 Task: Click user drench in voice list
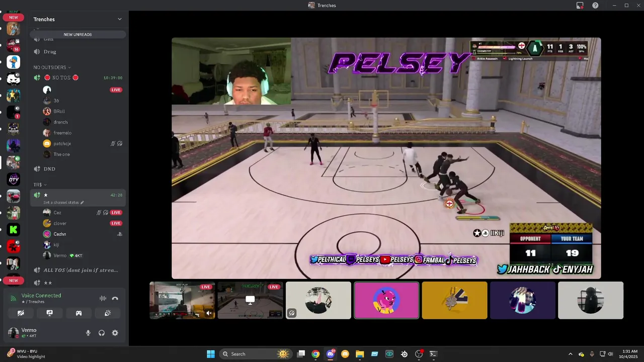click(x=60, y=122)
